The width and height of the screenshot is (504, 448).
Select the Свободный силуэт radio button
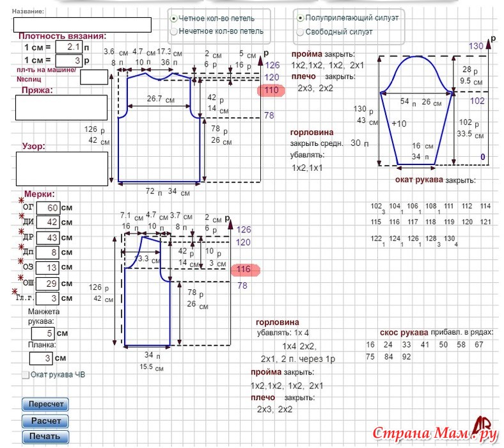300,32
